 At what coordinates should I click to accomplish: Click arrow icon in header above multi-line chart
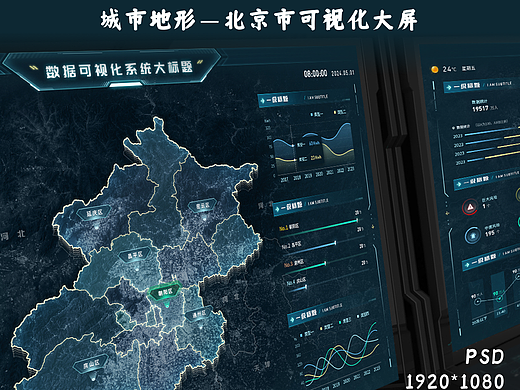click(292, 319)
